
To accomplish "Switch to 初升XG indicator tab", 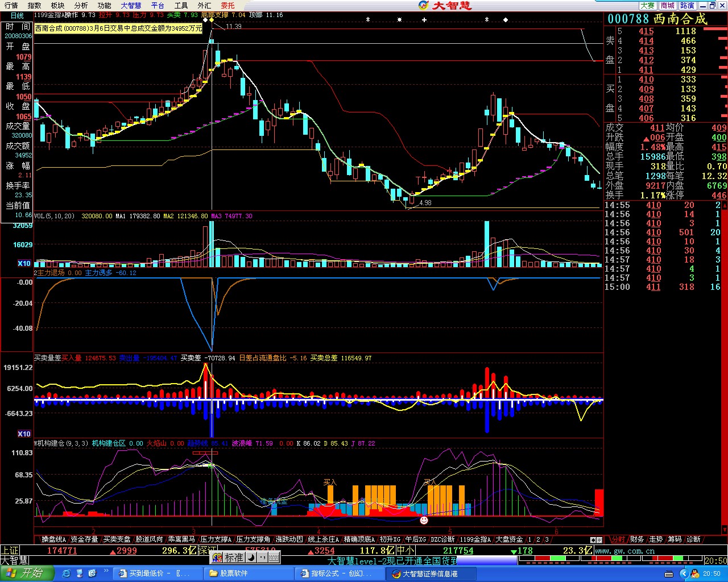I will (x=390, y=539).
